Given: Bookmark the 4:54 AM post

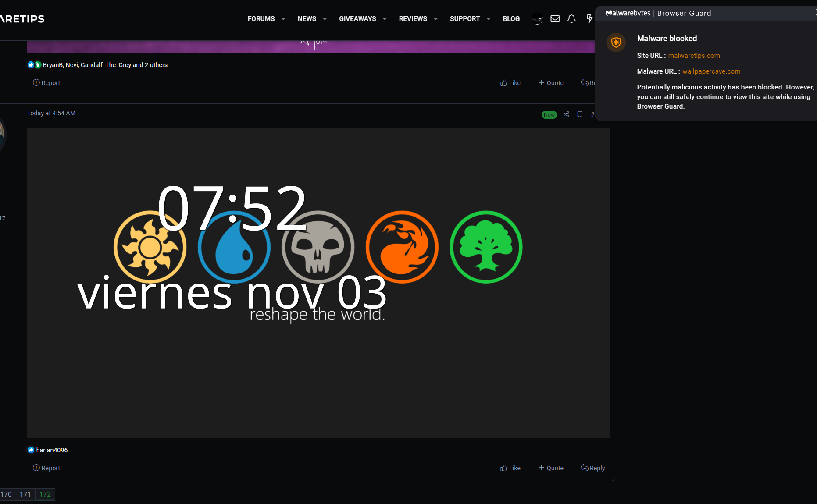Looking at the screenshot, I should pyautogui.click(x=580, y=114).
